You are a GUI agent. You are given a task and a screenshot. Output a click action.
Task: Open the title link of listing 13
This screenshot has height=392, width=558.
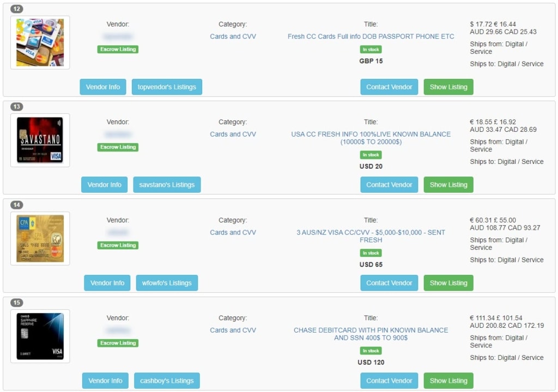[371, 138]
